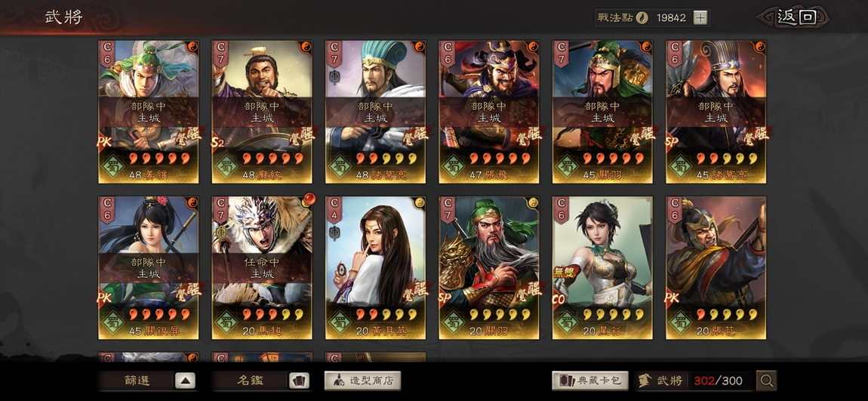Viewport: 868px width, 401px height.
Task: Expand the 篩選 filter arrow
Action: [x=186, y=381]
